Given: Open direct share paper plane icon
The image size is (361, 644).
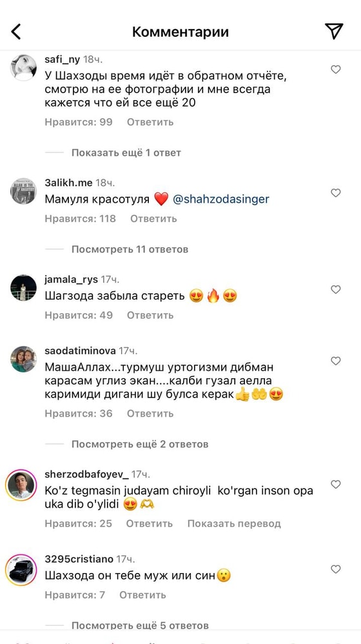Looking at the screenshot, I should 333,31.
